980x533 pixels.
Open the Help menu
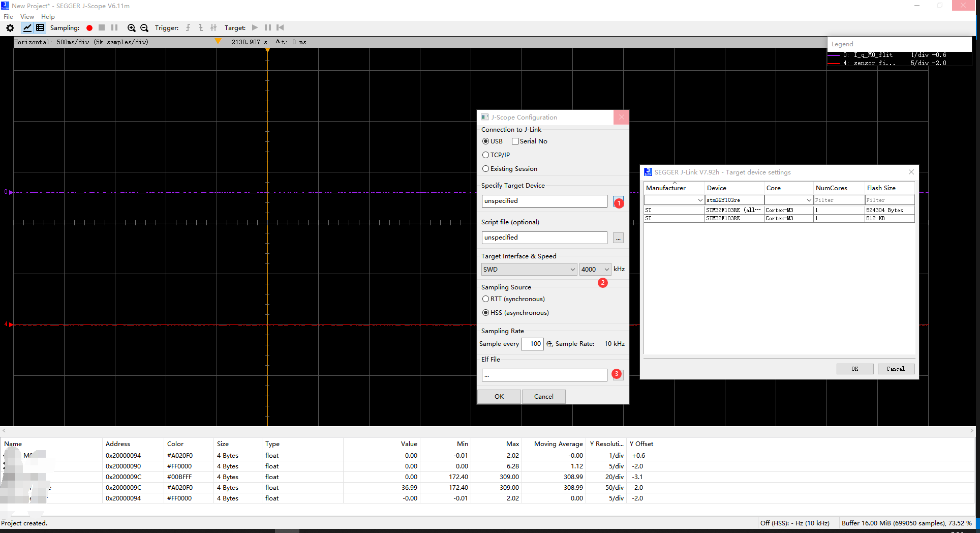48,17
